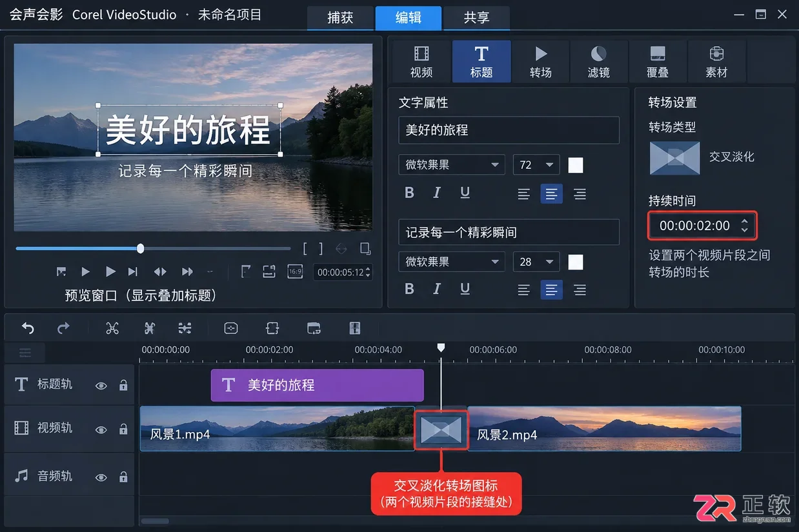Undo the last action in timeline toolbar
The height and width of the screenshot is (532, 799).
click(x=28, y=328)
